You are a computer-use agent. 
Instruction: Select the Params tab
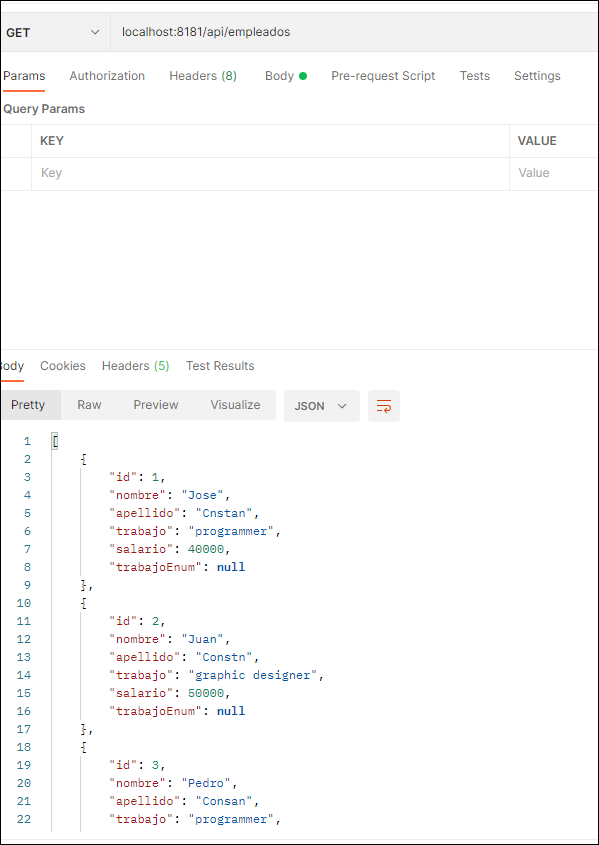(24, 75)
